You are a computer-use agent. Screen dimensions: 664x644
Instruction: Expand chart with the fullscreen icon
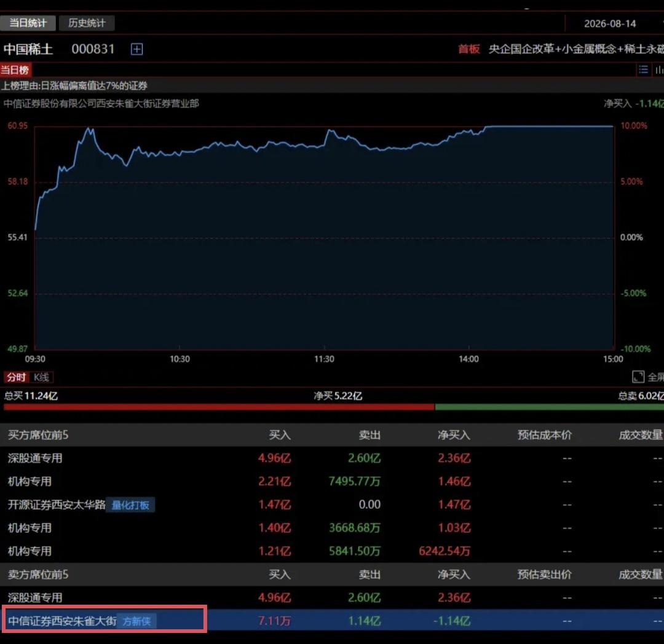pyautogui.click(x=638, y=377)
